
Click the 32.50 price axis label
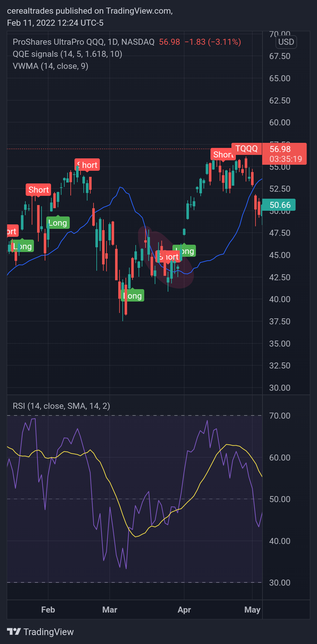pos(280,366)
